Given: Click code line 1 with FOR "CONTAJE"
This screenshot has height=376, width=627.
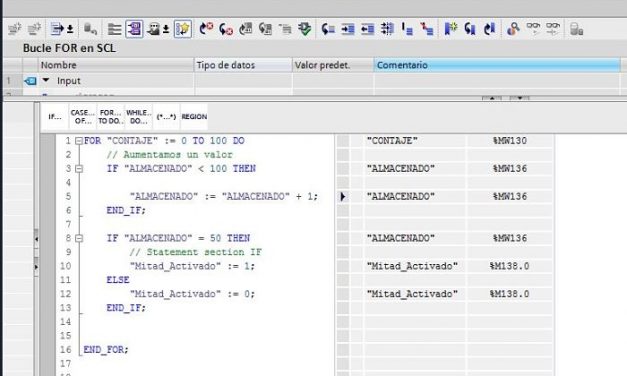Looking at the screenshot, I should (164, 141).
